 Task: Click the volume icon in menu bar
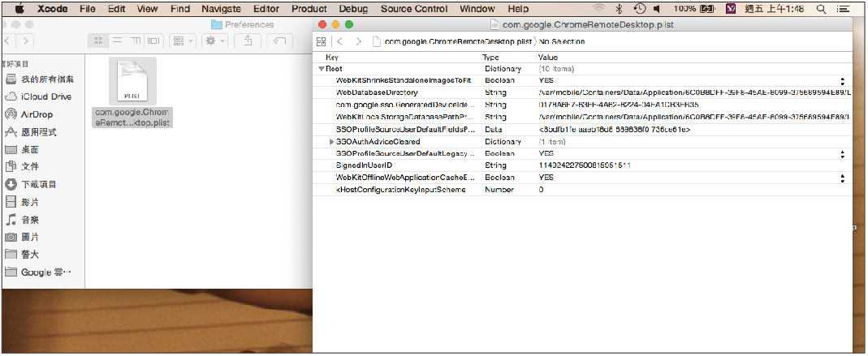pyautogui.click(x=657, y=9)
